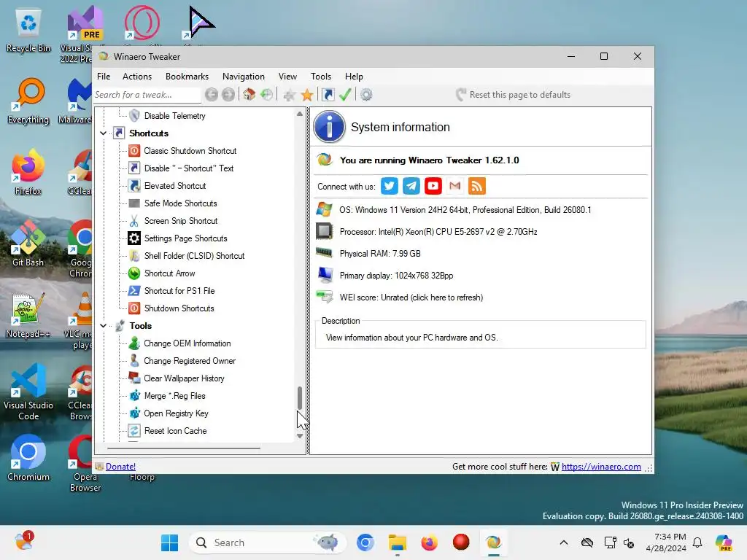The image size is (747, 560).
Task: Show hidden system tray icons
Action: point(564,542)
